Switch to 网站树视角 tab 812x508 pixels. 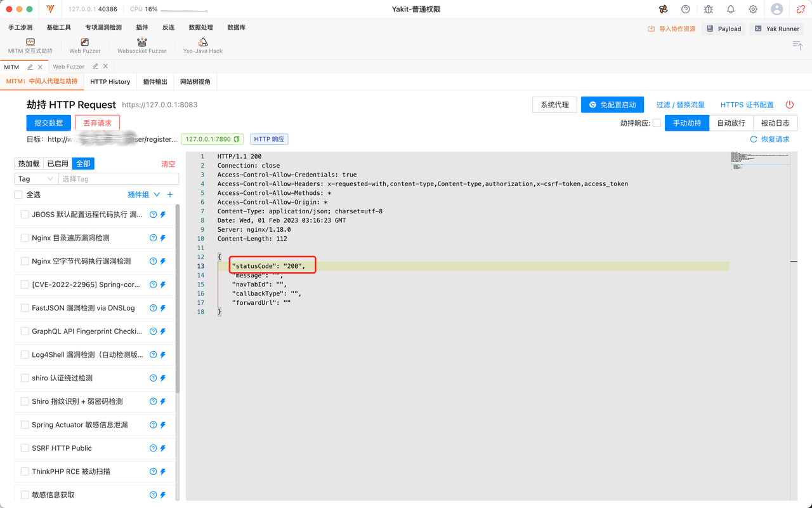pyautogui.click(x=195, y=81)
